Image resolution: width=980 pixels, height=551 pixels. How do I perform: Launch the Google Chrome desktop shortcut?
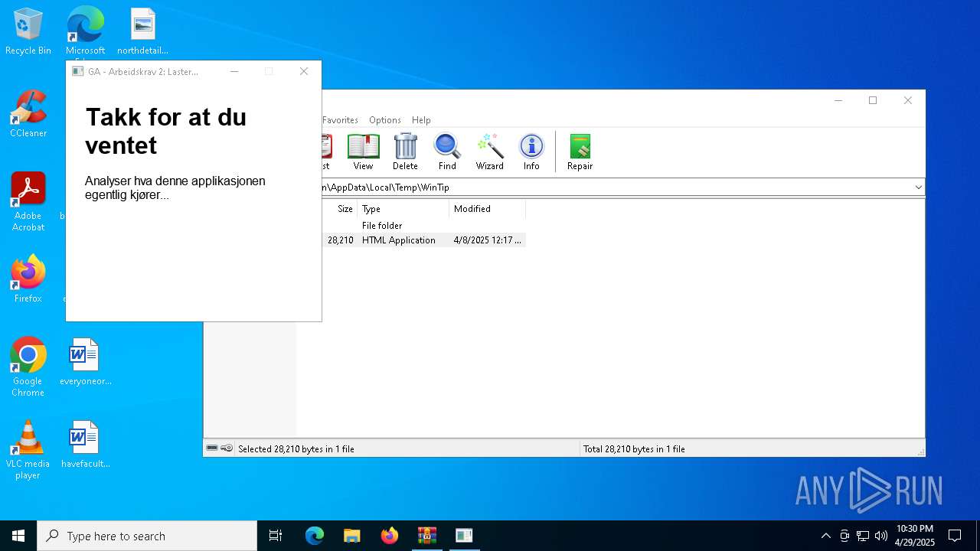pyautogui.click(x=28, y=367)
